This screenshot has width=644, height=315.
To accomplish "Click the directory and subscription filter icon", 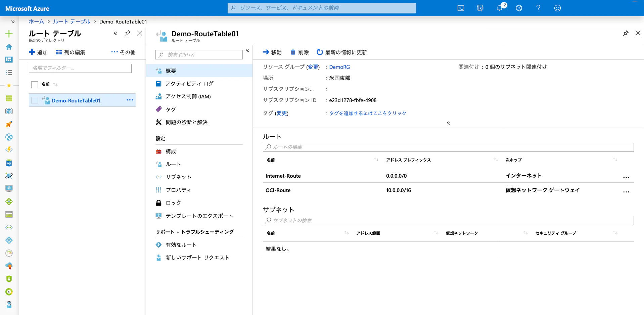I will [480, 8].
